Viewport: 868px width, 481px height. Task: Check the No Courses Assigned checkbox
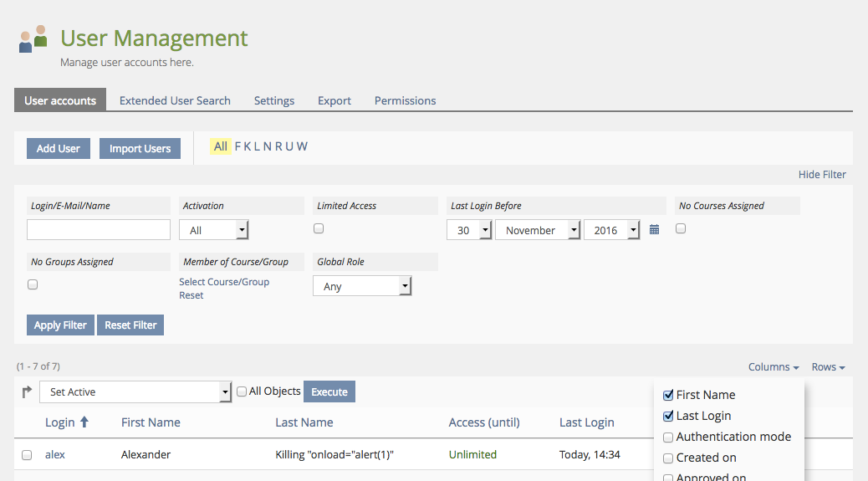point(681,228)
